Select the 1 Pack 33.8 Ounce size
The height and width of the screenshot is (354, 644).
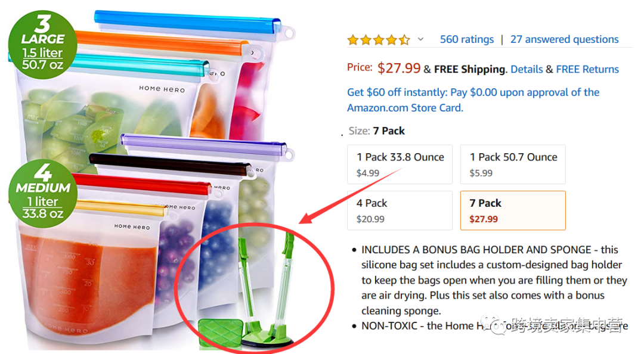pos(400,164)
